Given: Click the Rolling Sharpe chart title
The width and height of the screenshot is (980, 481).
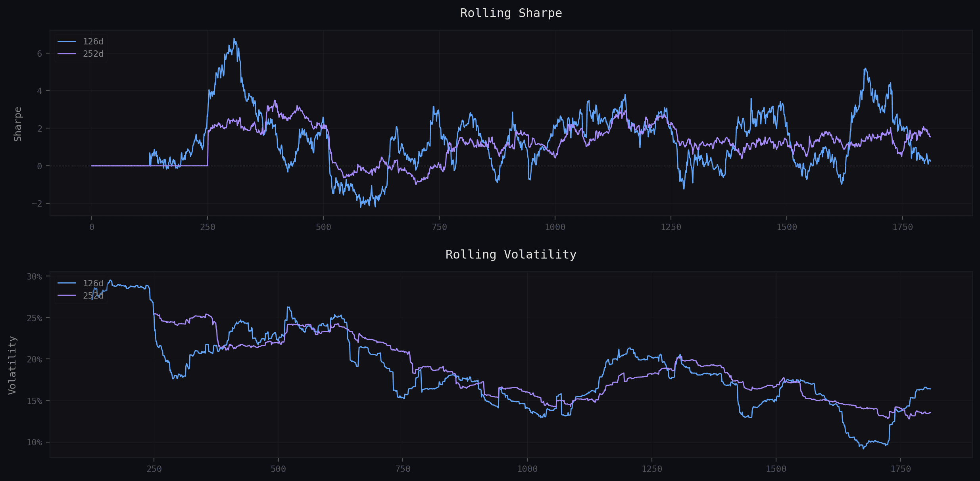Looking at the screenshot, I should click(x=511, y=13).
